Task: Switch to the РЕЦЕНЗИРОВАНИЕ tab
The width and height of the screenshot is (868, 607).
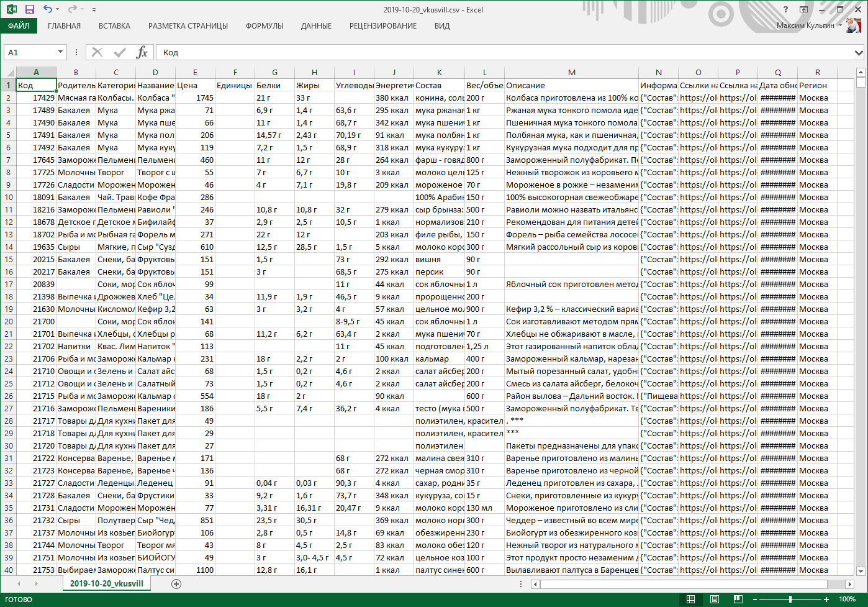Action: [x=383, y=26]
